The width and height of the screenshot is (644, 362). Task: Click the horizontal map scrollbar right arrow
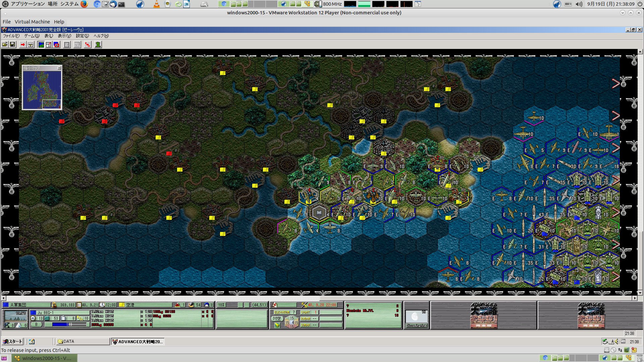coord(635,298)
